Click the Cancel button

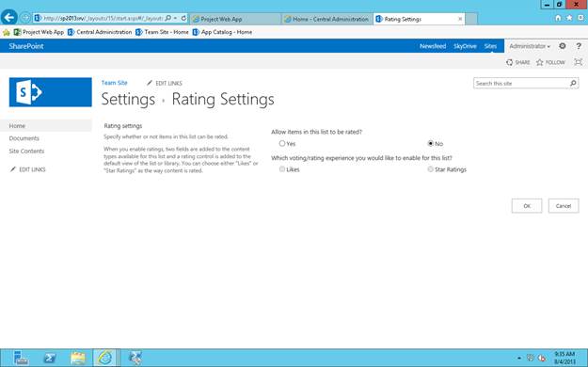point(564,206)
